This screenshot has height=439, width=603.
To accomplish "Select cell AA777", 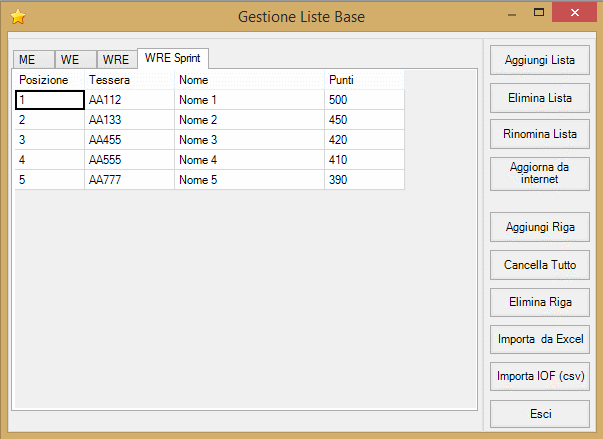I will [x=129, y=180].
